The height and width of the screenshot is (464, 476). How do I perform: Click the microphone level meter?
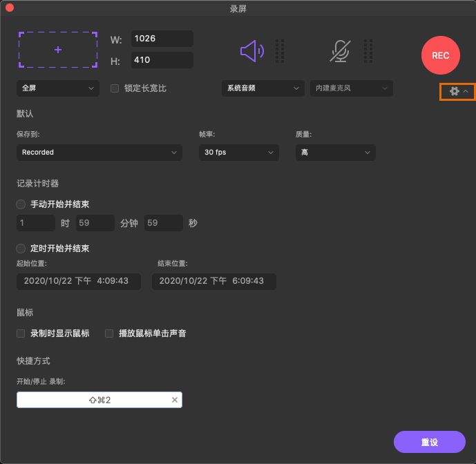368,51
